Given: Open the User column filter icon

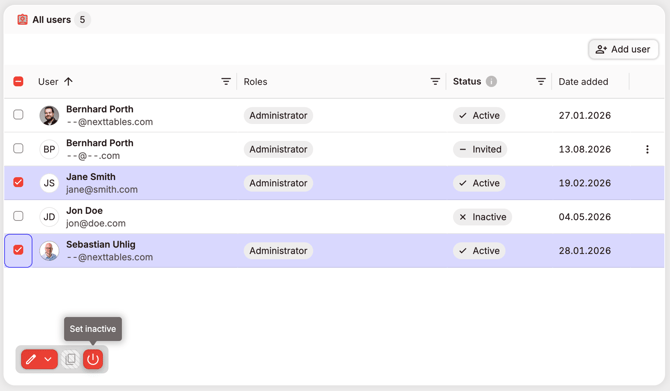Looking at the screenshot, I should (226, 82).
